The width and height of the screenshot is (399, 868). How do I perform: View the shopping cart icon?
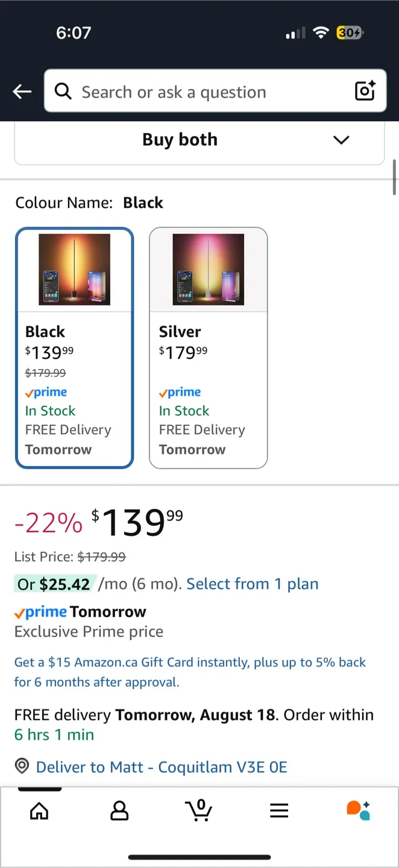[199, 811]
